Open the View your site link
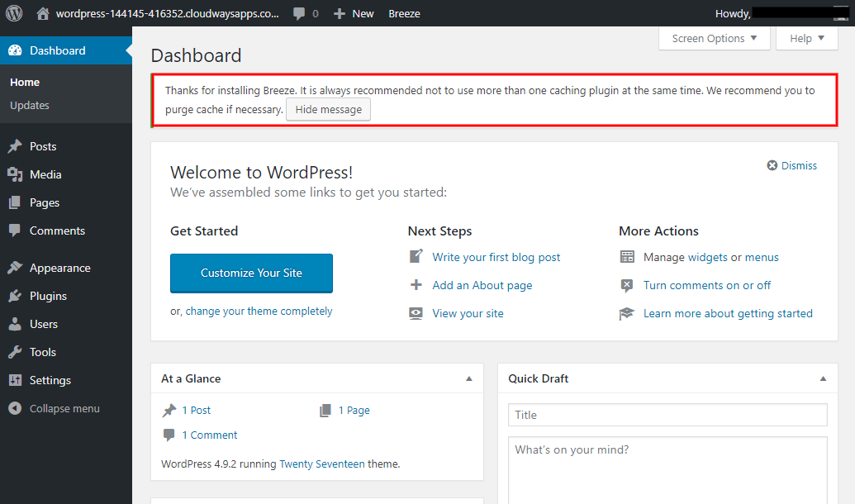 468,314
